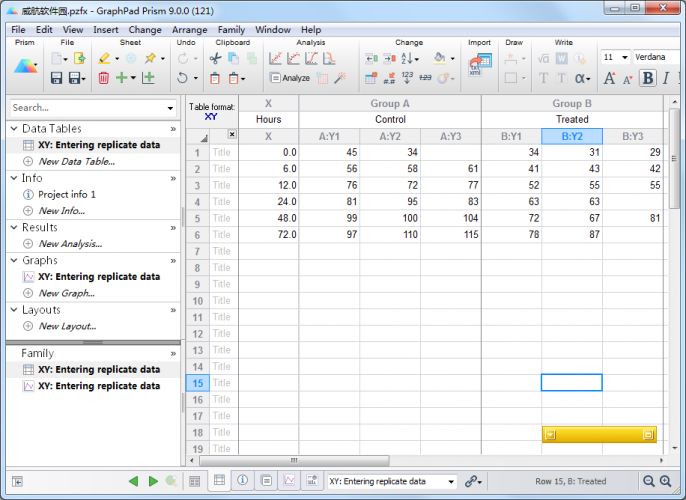686x500 pixels.
Task: Click the first Paste clipboard icon
Action: click(x=215, y=78)
